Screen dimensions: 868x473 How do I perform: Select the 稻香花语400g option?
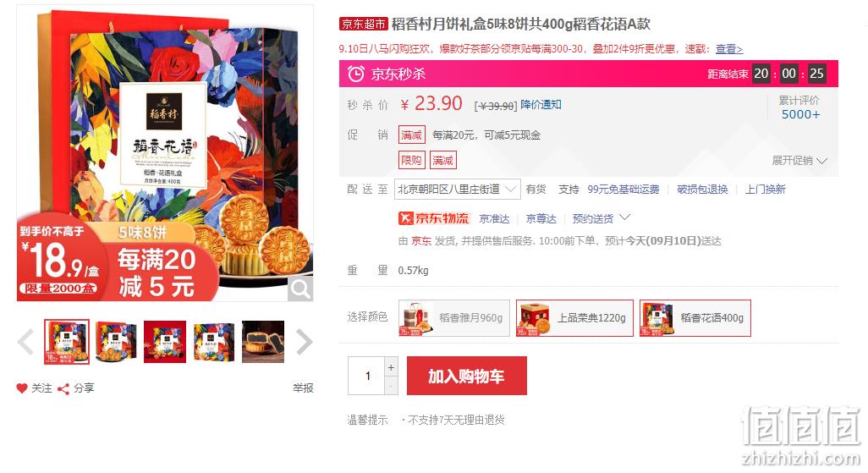click(x=695, y=318)
